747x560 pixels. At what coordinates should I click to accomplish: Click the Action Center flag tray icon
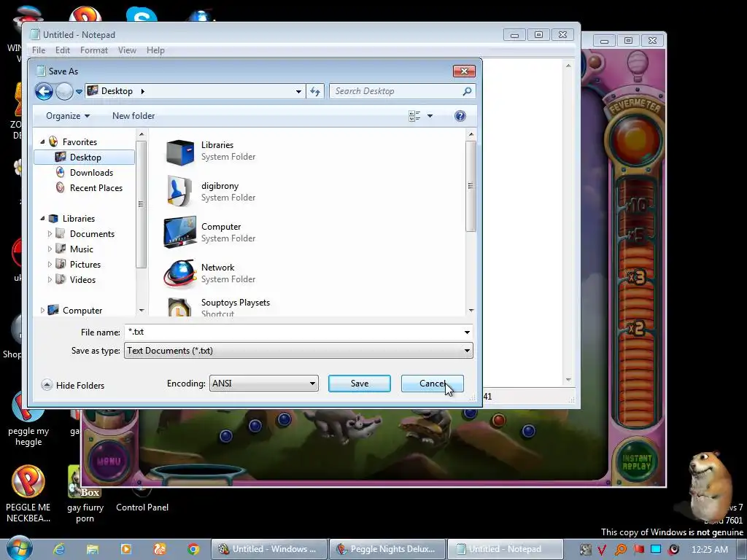638,550
